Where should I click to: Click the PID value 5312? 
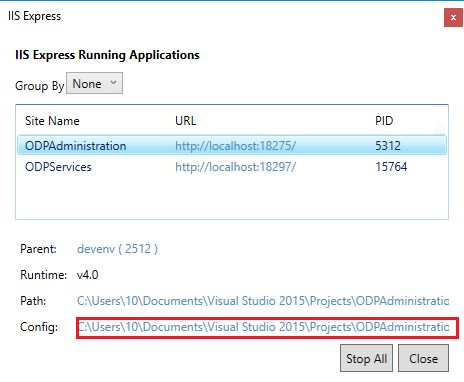(x=388, y=146)
